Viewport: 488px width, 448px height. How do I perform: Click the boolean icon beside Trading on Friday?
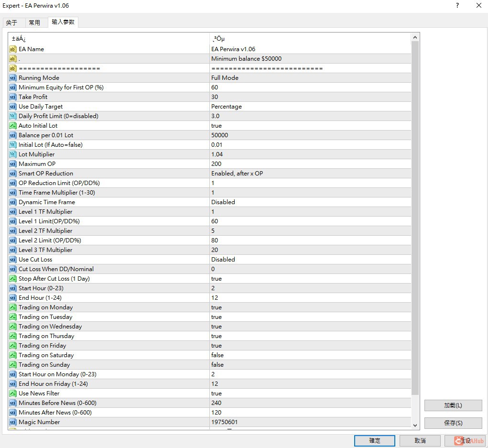click(x=12, y=346)
